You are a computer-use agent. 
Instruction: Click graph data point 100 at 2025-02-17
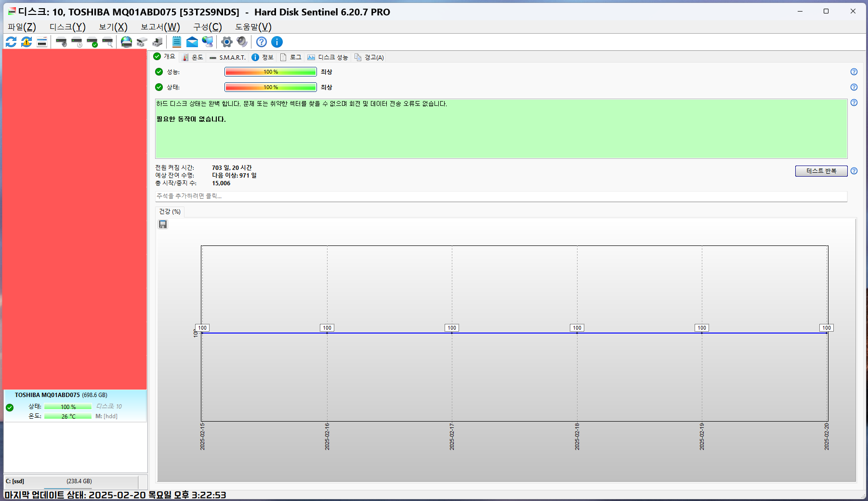(x=452, y=328)
